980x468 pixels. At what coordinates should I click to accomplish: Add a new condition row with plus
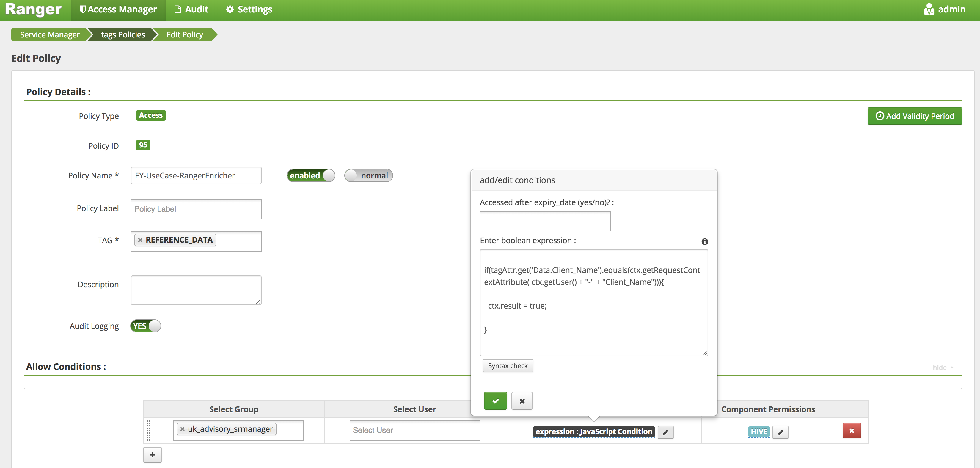(152, 455)
